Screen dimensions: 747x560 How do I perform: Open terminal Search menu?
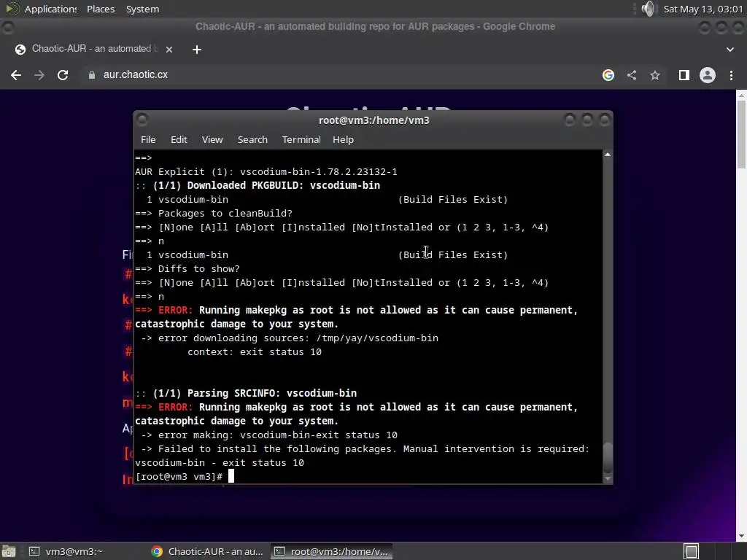[252, 139]
